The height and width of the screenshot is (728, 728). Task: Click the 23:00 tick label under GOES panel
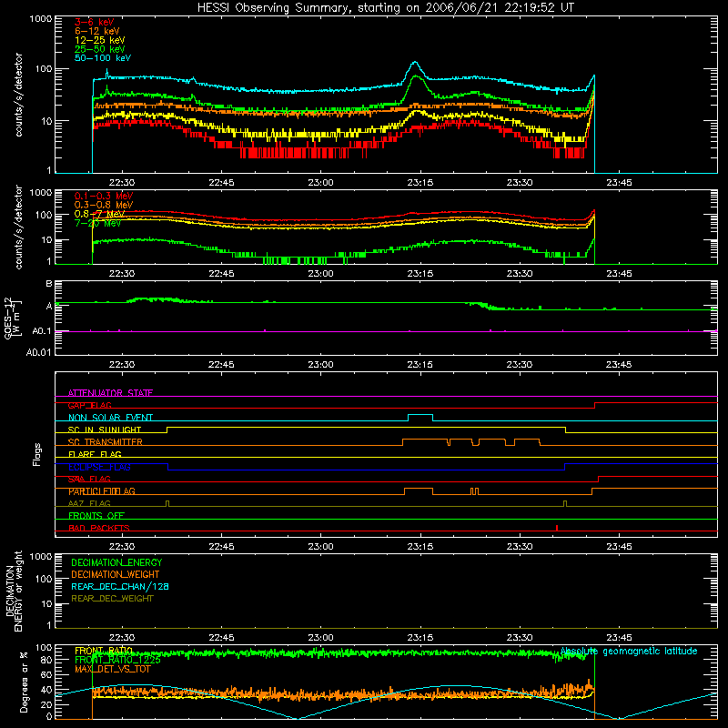tap(321, 365)
